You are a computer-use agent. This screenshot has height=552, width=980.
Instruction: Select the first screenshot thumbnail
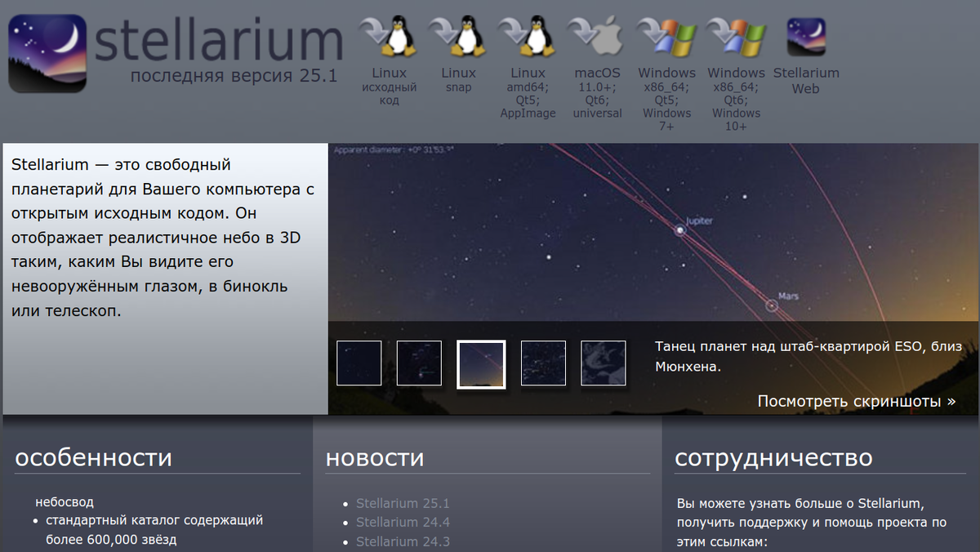(x=359, y=363)
